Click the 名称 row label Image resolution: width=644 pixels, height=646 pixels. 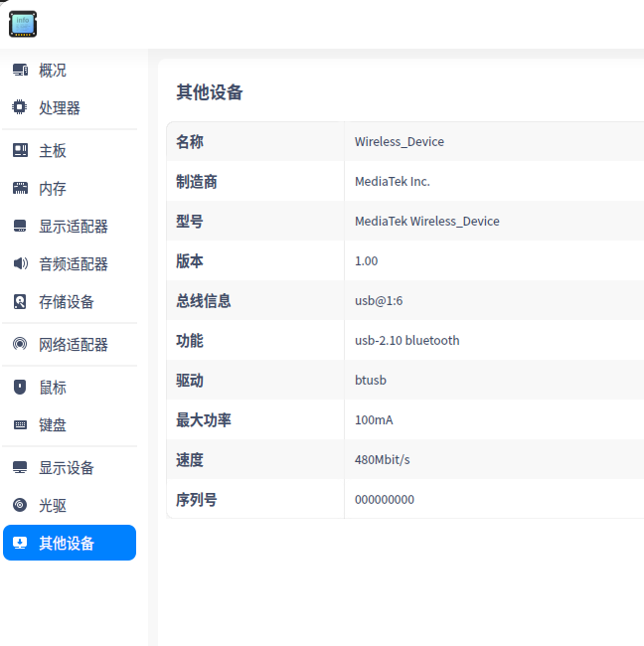[190, 142]
